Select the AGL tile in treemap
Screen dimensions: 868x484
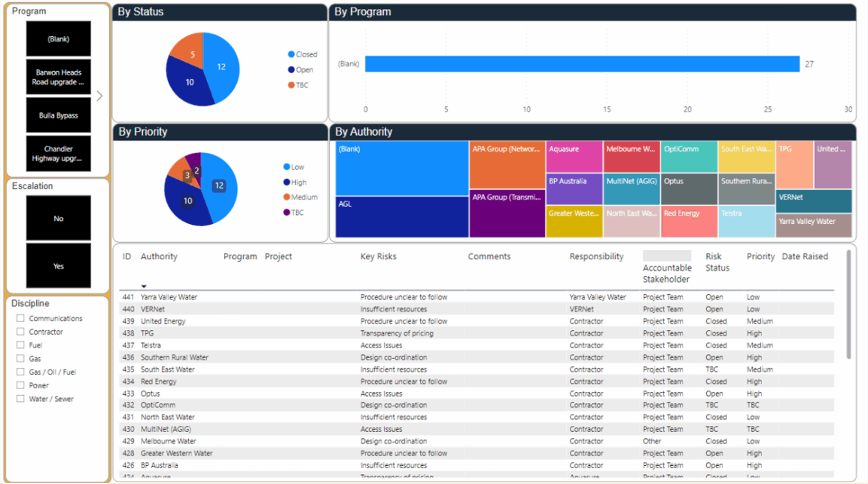click(402, 217)
